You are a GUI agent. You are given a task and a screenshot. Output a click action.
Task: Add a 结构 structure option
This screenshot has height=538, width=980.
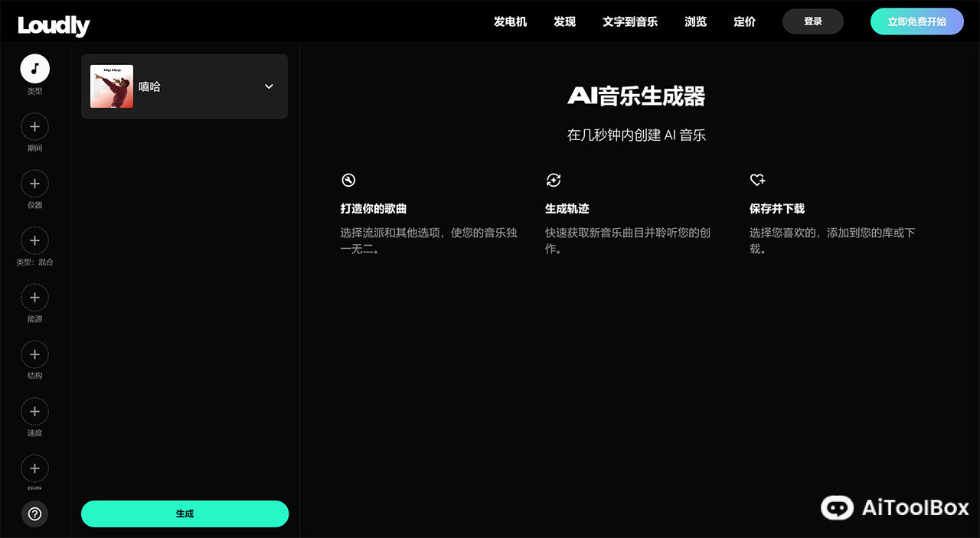point(34,354)
